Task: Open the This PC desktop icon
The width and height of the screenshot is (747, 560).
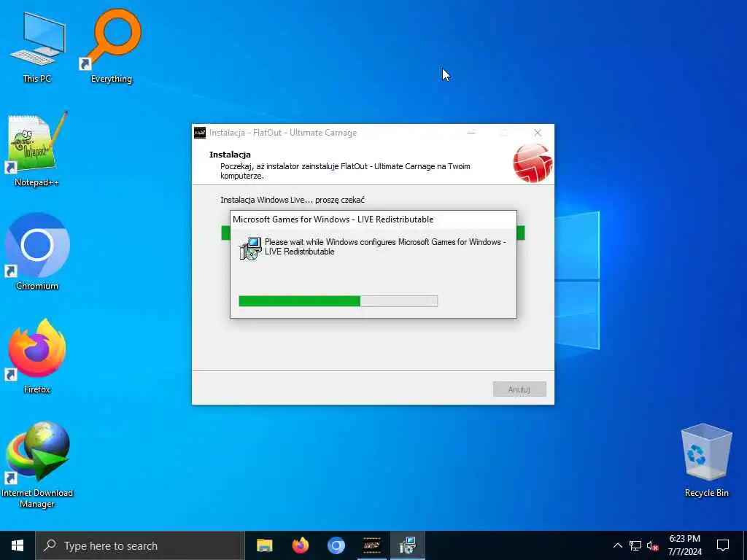Action: pyautogui.click(x=37, y=47)
